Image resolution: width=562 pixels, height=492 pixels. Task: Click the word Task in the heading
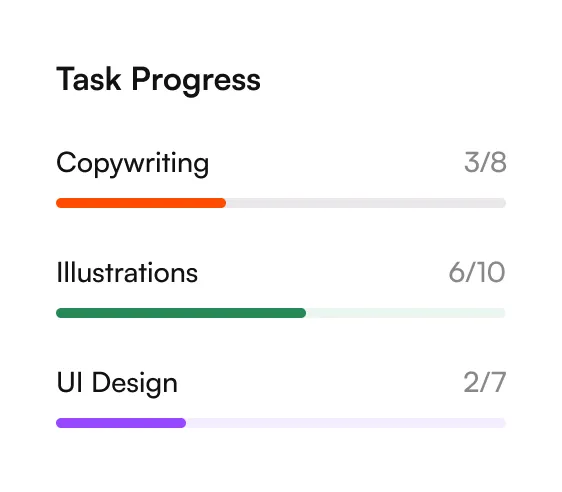(89, 79)
